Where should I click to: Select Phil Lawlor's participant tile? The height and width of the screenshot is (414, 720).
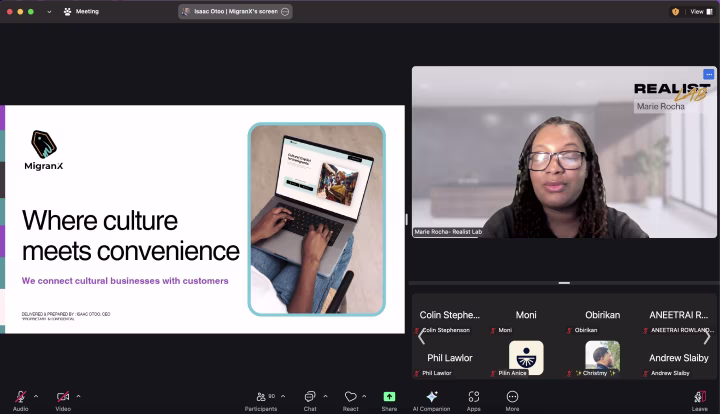pyautogui.click(x=450, y=358)
